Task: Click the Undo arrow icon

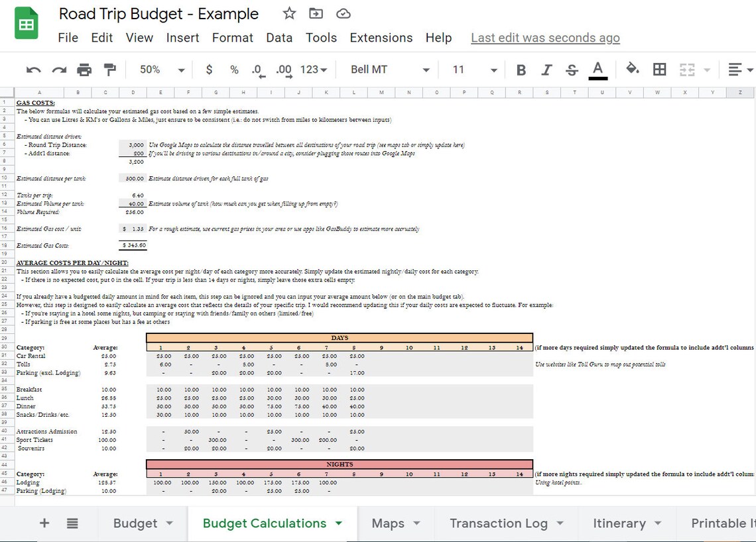Action: coord(33,69)
